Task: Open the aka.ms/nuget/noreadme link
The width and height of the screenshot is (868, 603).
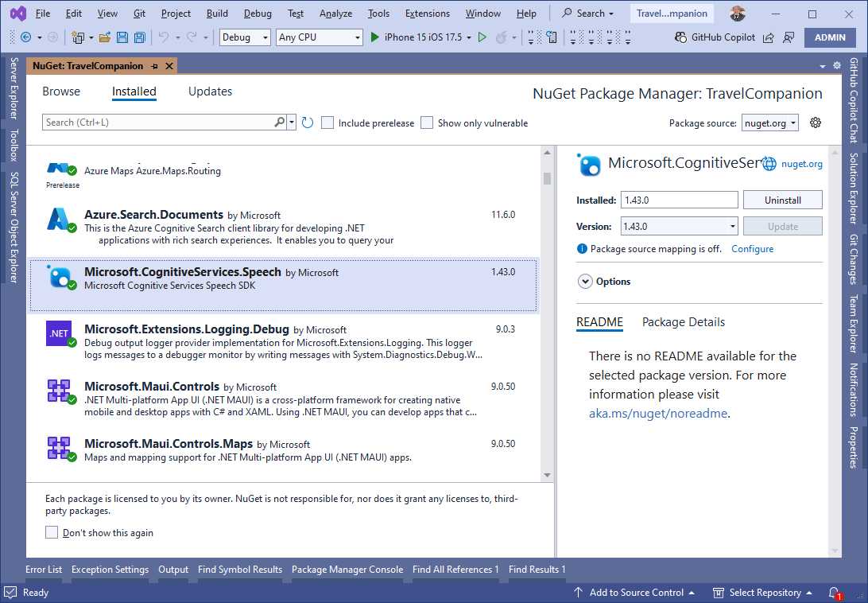Action: coord(658,414)
